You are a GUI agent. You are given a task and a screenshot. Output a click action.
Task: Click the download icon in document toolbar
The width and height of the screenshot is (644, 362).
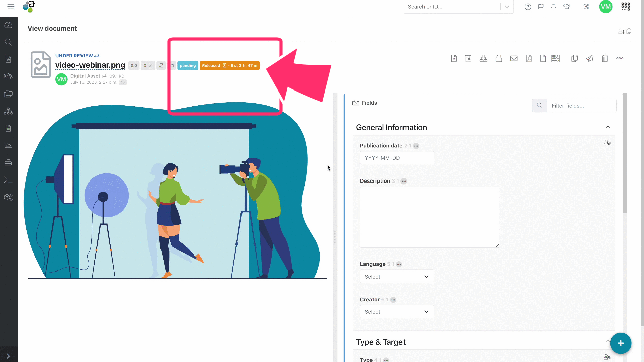tap(483, 58)
